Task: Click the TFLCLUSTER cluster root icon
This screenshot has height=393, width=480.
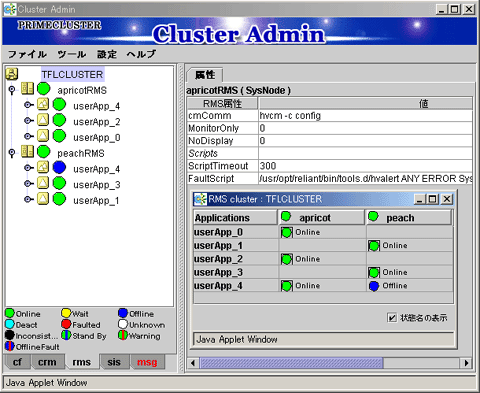Action: click(x=12, y=74)
